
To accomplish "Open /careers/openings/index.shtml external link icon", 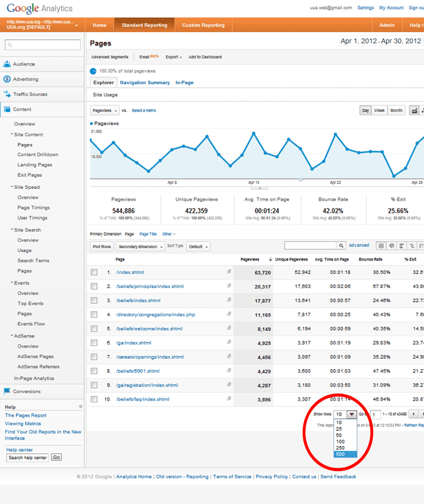I will [229, 356].
